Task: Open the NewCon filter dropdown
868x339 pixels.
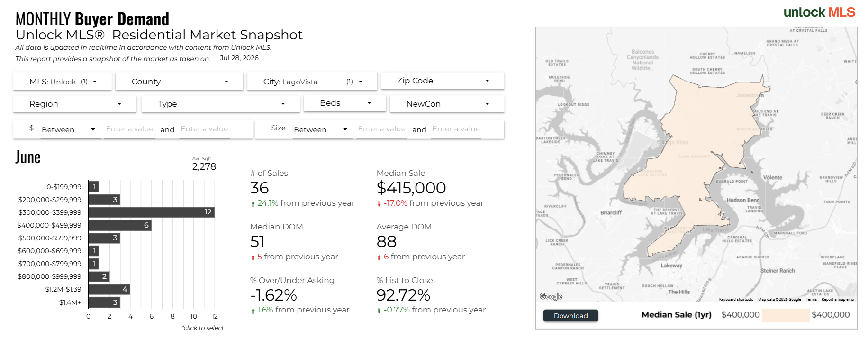Action: pyautogui.click(x=447, y=104)
